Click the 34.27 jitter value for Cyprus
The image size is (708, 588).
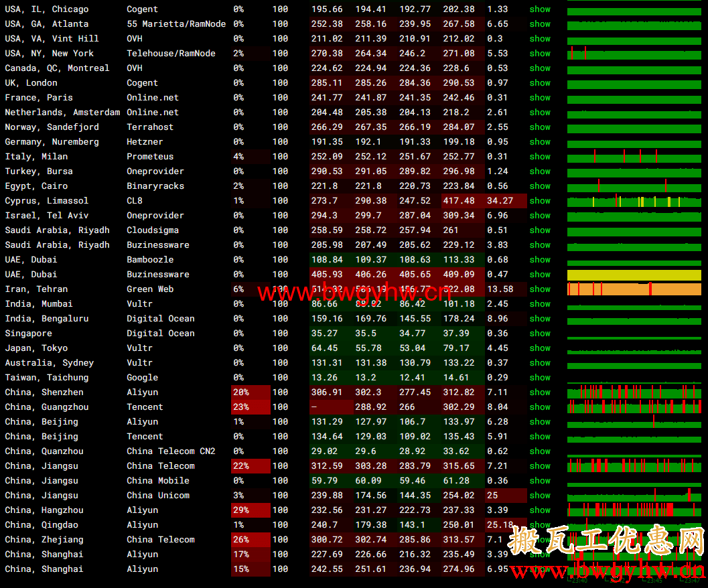pos(500,201)
